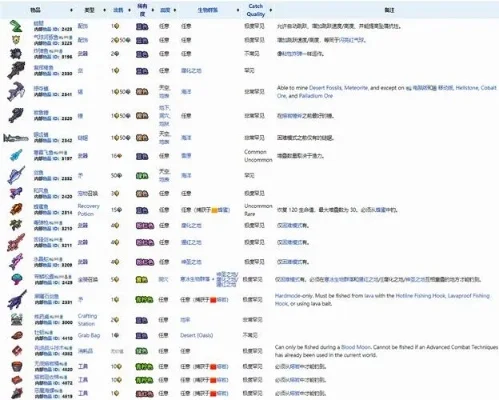
Task: Open the Desert (Oasis) biome link
Action: pyautogui.click(x=197, y=335)
